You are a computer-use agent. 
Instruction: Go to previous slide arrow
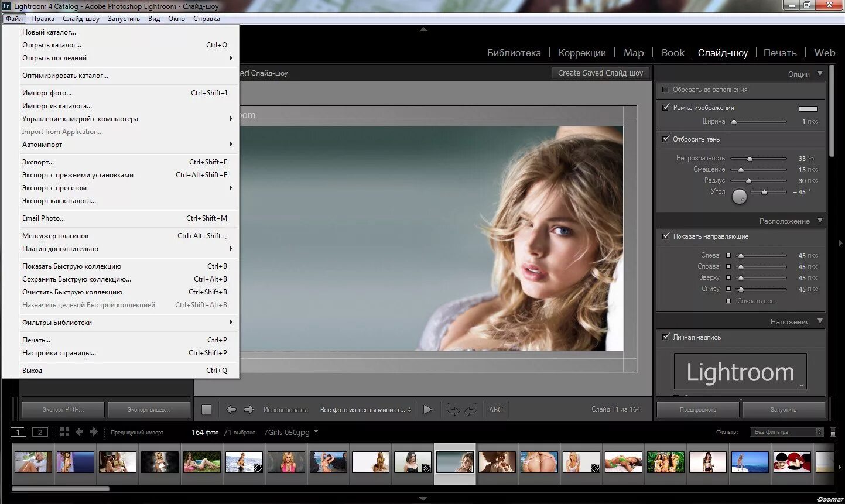[231, 410]
